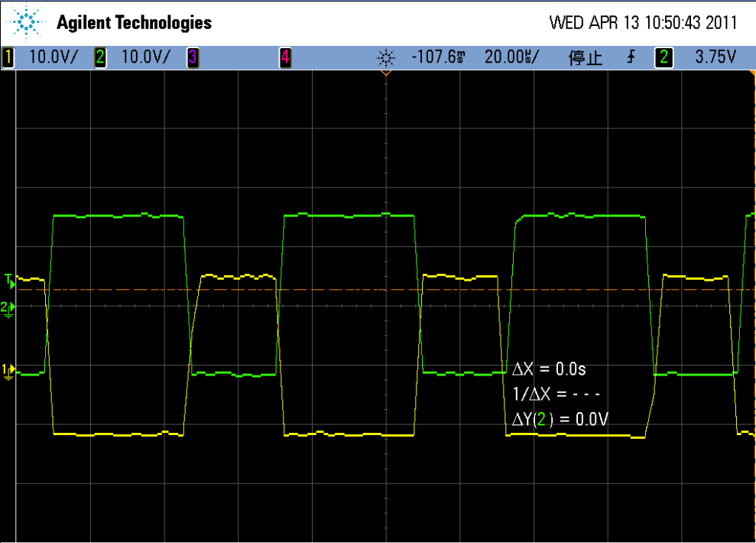Click the 停止 run status indicator
The height and width of the screenshot is (543, 756).
[585, 58]
